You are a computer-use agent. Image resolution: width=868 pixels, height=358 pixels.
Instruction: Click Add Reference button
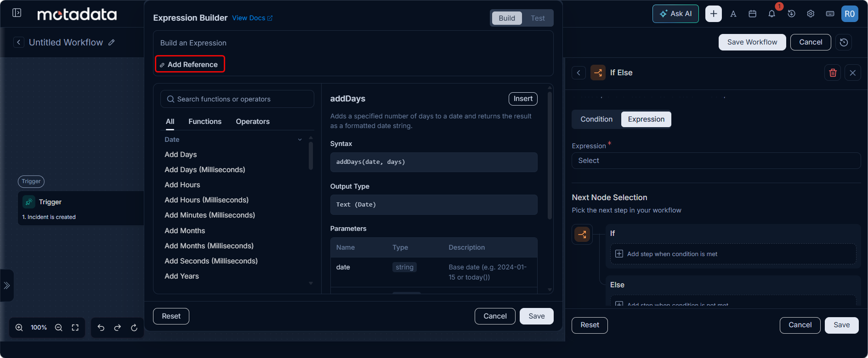(x=190, y=64)
